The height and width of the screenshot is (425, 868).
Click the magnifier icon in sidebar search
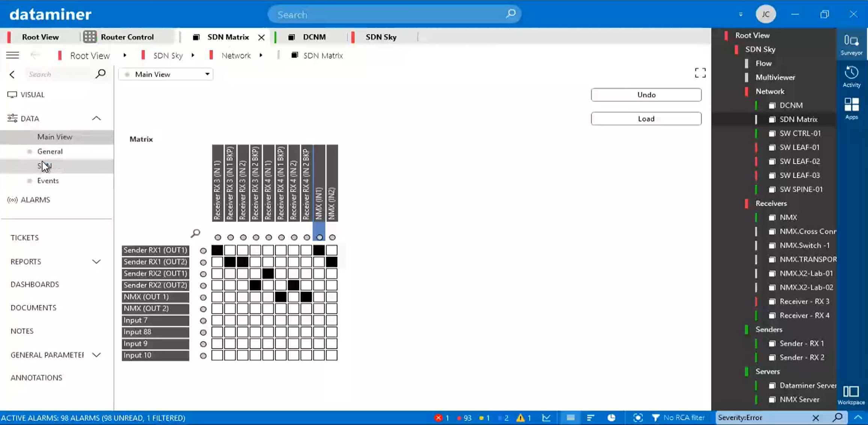[100, 74]
